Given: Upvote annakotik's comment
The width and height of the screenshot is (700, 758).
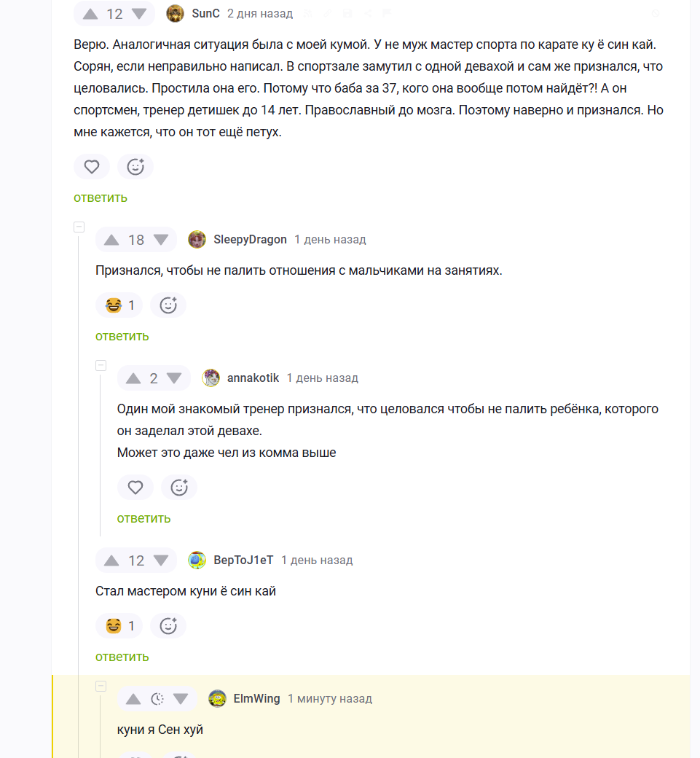Looking at the screenshot, I should coord(133,378).
